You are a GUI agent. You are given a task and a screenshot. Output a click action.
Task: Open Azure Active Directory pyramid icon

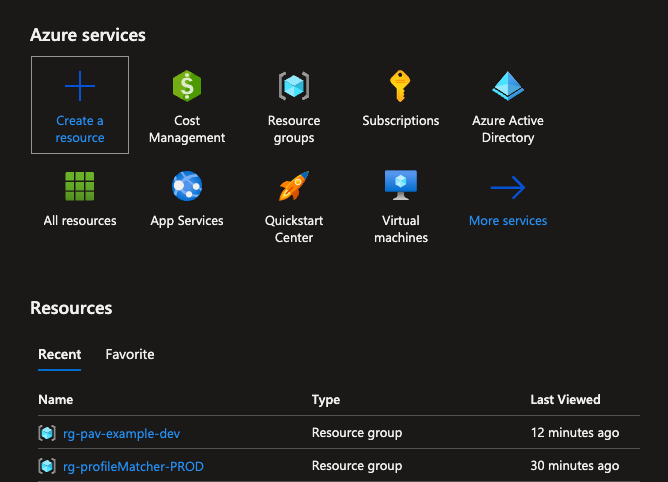click(x=508, y=87)
